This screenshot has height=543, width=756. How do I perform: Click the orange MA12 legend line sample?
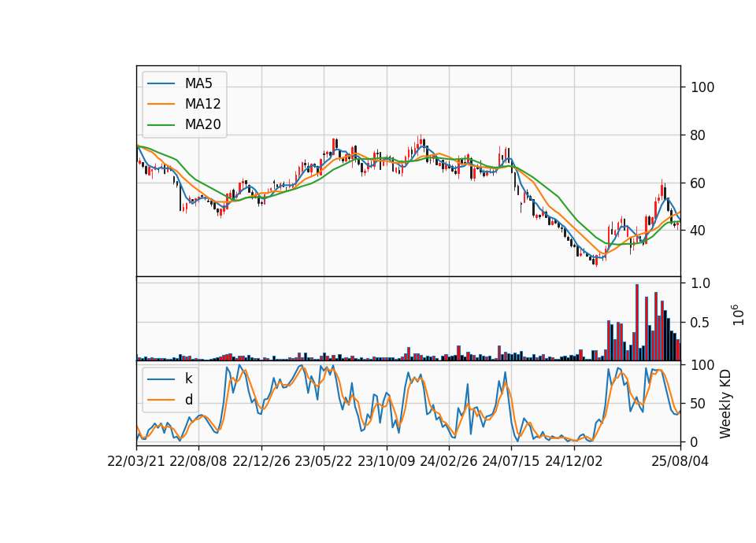pyautogui.click(x=161, y=104)
